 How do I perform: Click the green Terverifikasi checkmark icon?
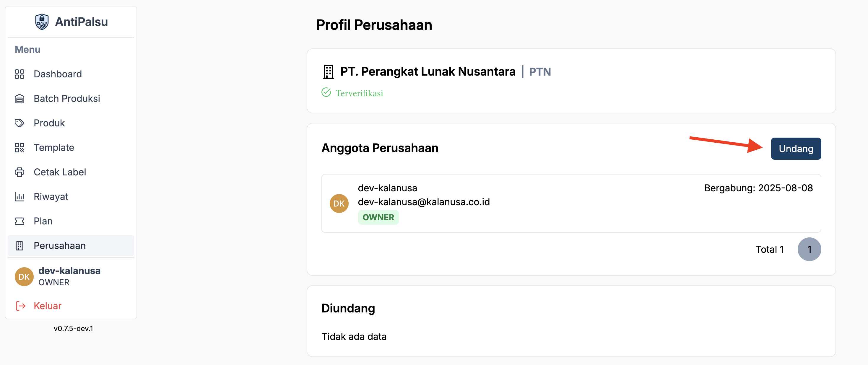coord(326,92)
